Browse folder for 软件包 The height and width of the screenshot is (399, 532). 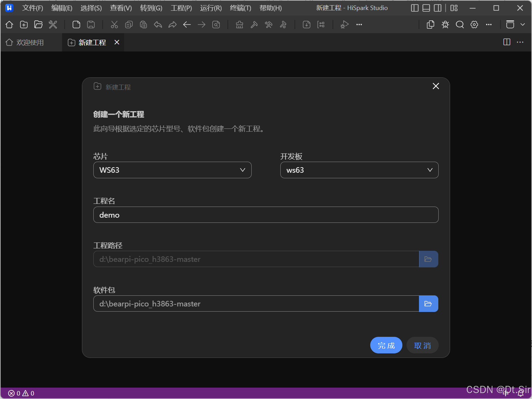[x=429, y=304]
